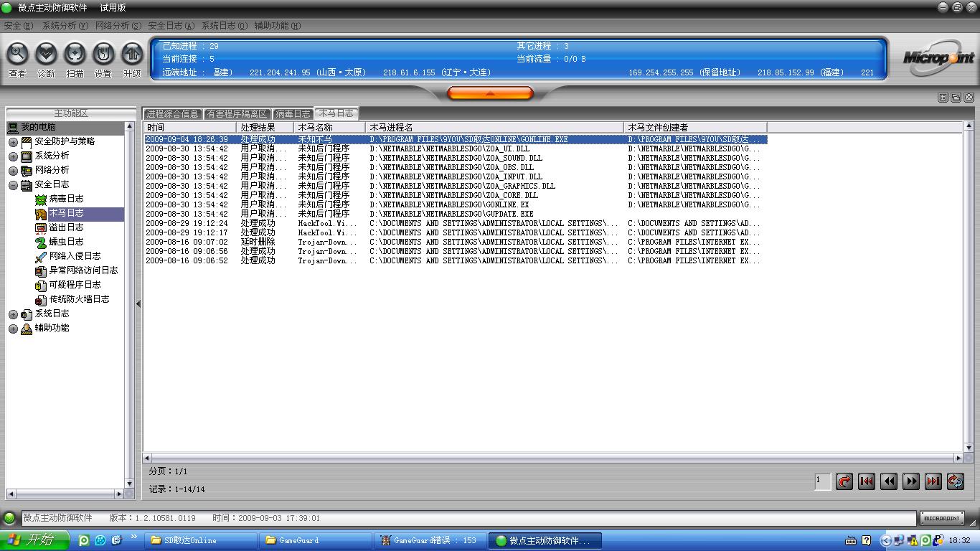Open the 系统日志(O) menu

point(225,25)
